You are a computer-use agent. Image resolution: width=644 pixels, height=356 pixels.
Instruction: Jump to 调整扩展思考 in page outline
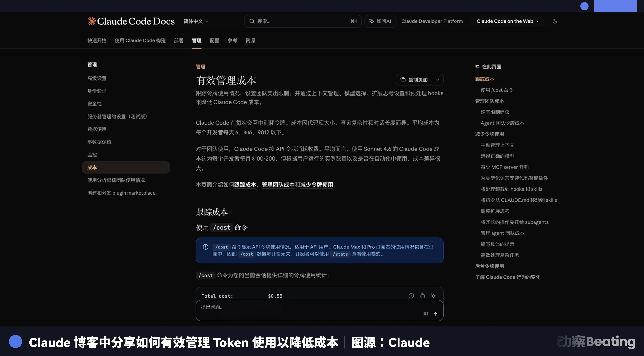[495, 211]
